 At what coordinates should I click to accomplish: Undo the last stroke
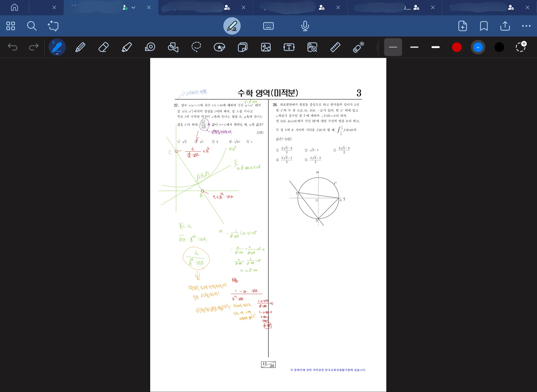point(13,47)
